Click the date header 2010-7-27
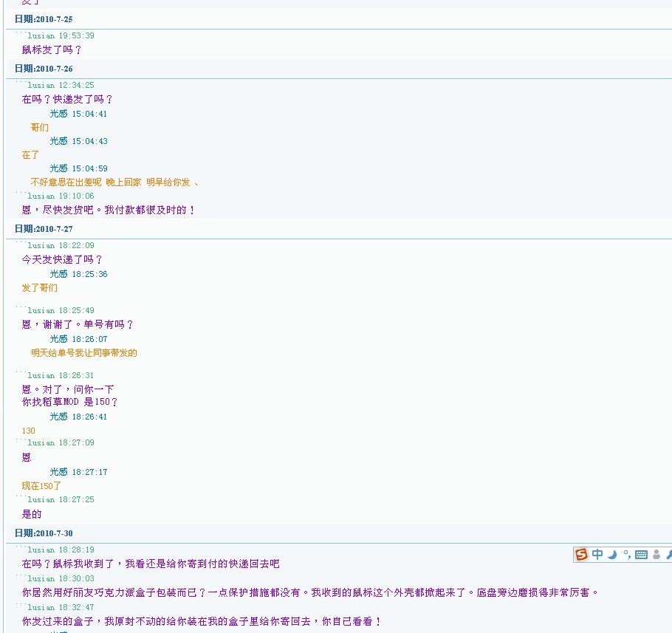 pos(44,229)
